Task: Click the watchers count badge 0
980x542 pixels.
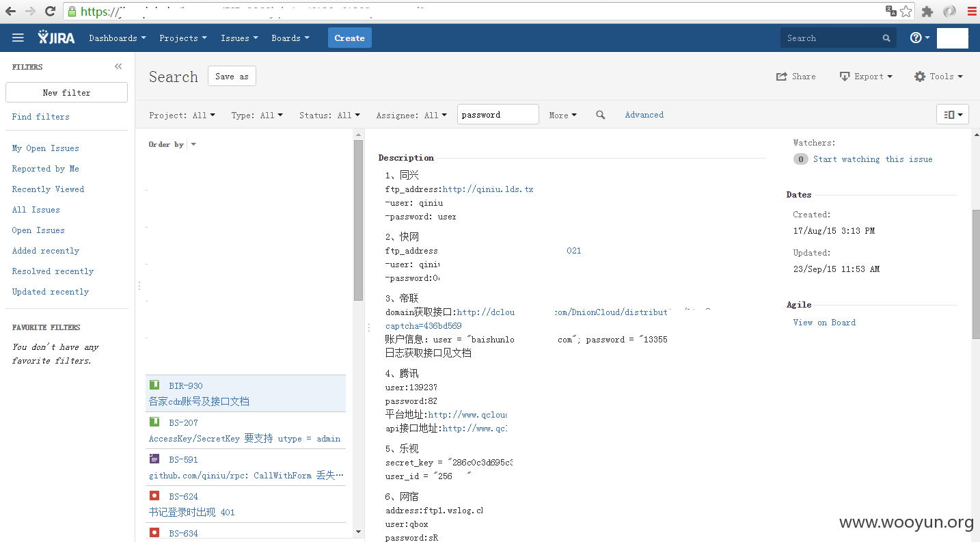Action: [800, 159]
